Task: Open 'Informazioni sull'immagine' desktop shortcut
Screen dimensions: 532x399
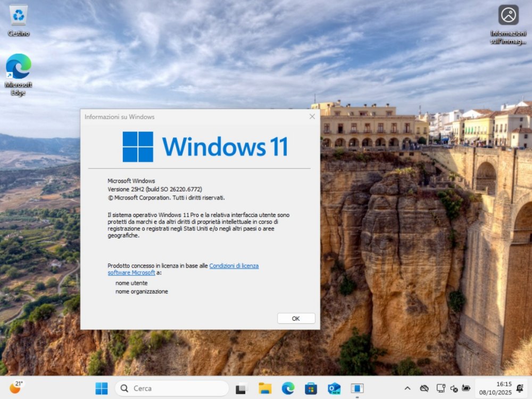Action: pyautogui.click(x=508, y=15)
